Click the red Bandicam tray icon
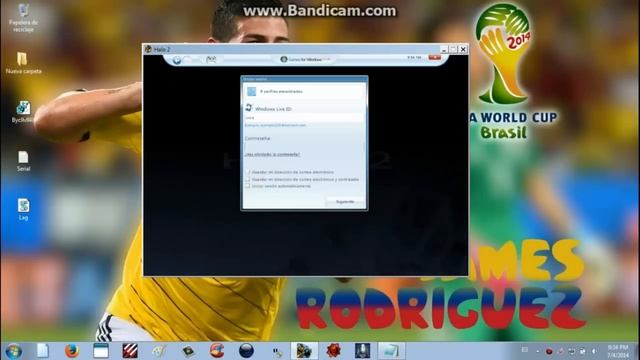The height and width of the screenshot is (360, 640). [x=549, y=351]
